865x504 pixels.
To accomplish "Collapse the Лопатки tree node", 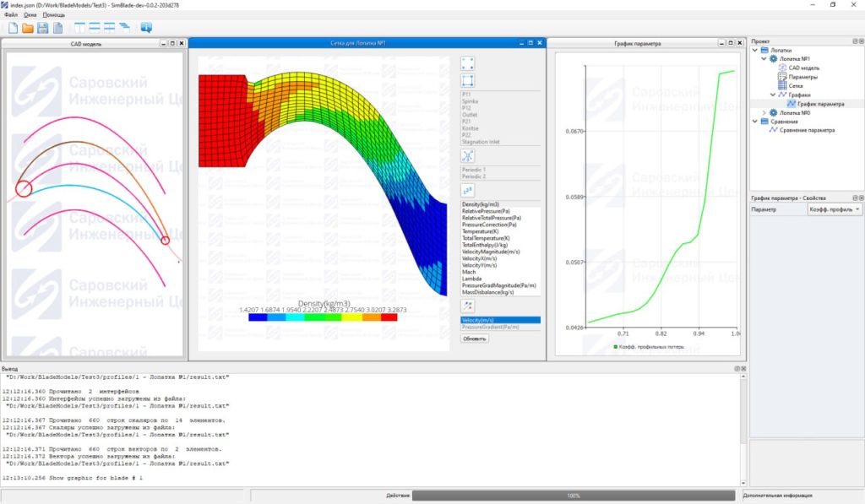I will [755, 50].
